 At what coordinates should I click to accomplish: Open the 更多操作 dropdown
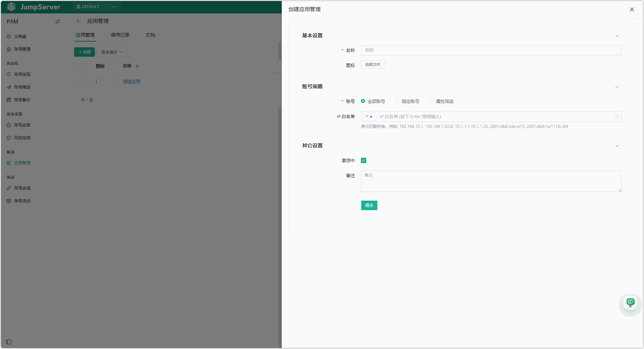pos(112,52)
